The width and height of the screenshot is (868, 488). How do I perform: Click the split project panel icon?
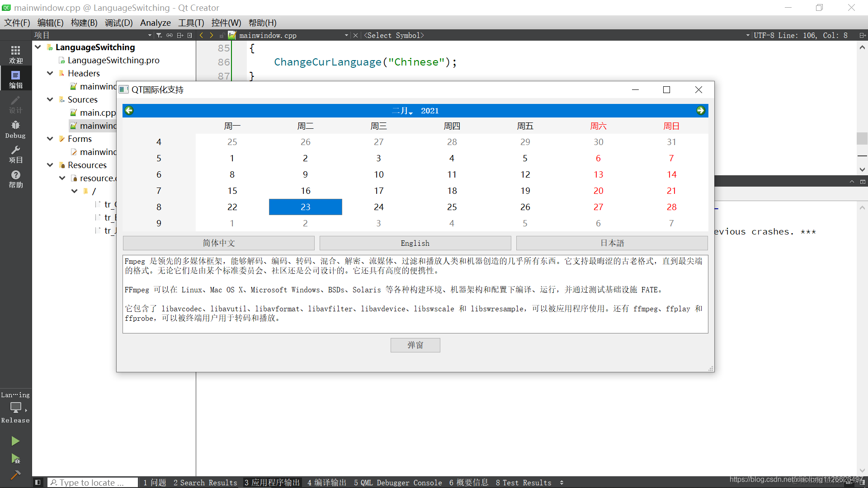tap(180, 35)
